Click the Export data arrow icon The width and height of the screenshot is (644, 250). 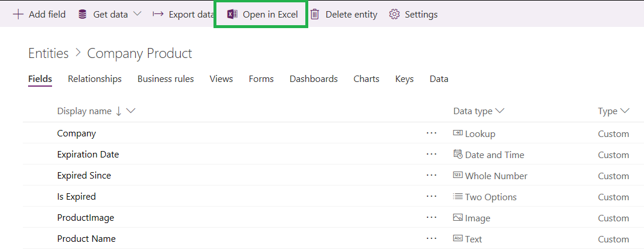pyautogui.click(x=157, y=14)
